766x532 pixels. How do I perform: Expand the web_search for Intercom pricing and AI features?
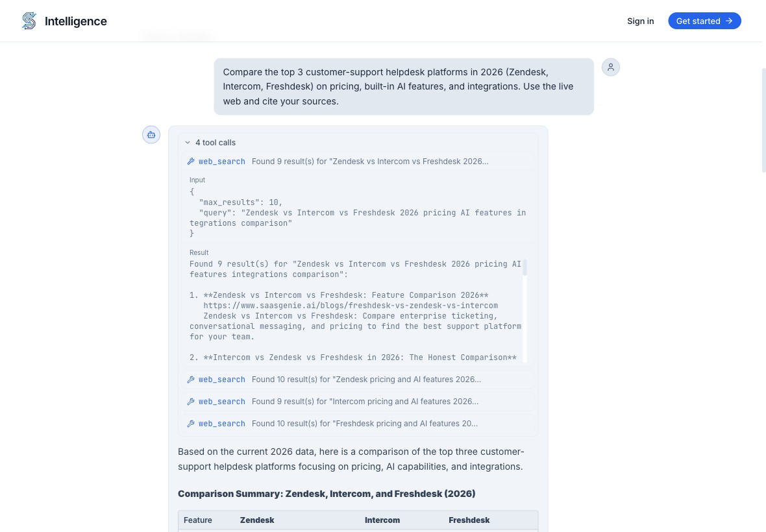(x=358, y=402)
